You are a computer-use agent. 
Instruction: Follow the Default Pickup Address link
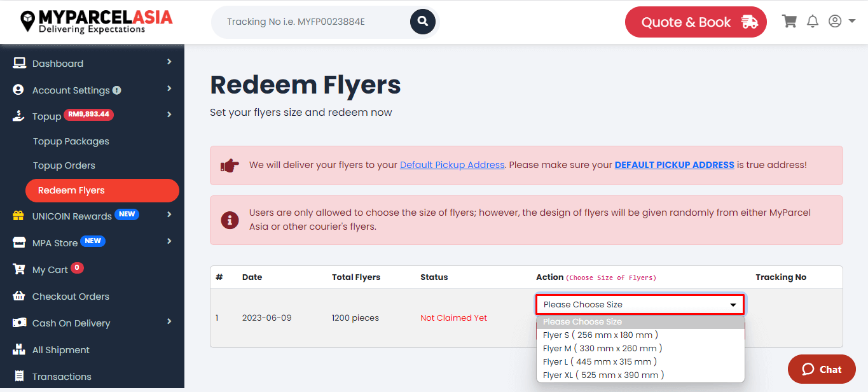(x=452, y=165)
